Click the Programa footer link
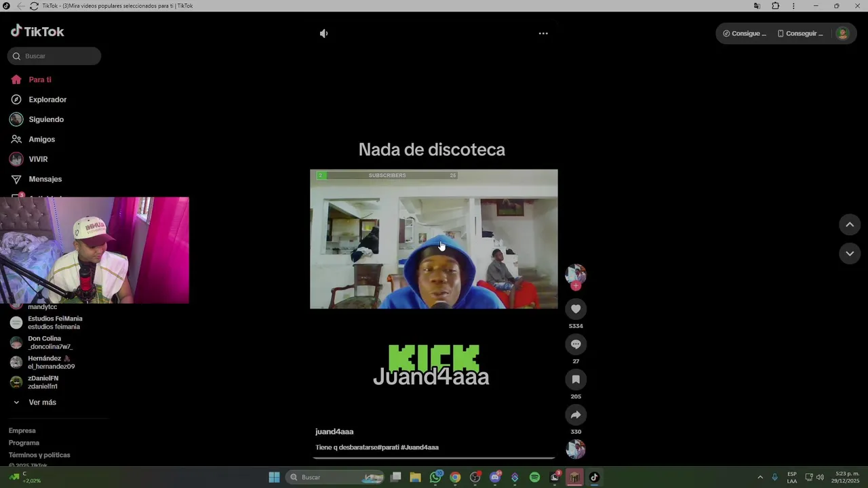The height and width of the screenshot is (488, 868). [x=24, y=443]
